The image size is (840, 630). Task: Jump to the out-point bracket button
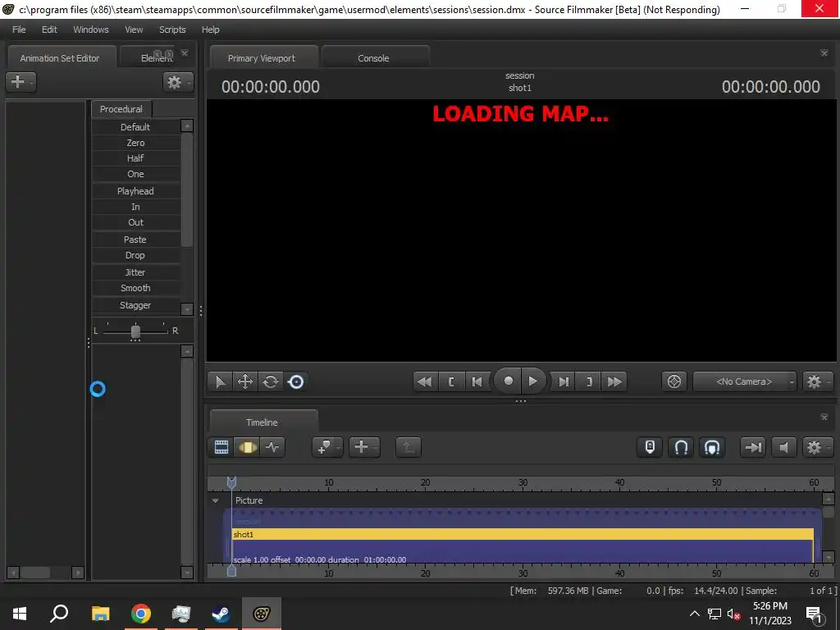pyautogui.click(x=589, y=382)
